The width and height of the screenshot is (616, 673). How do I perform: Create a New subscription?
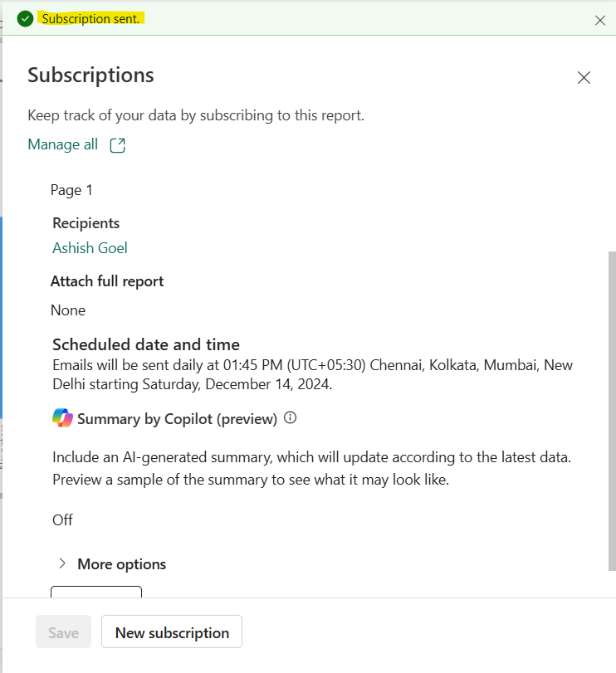171,632
